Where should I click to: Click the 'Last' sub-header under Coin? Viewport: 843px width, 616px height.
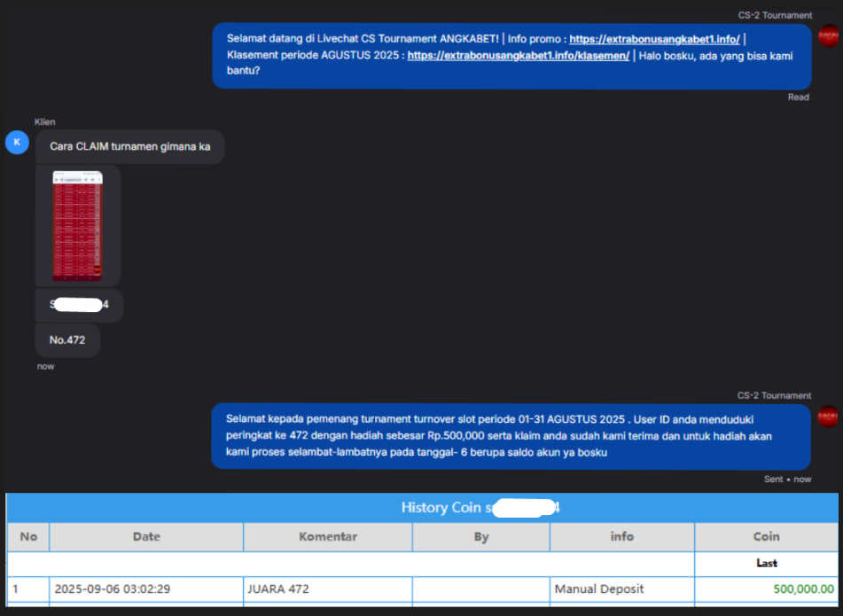[x=767, y=564]
